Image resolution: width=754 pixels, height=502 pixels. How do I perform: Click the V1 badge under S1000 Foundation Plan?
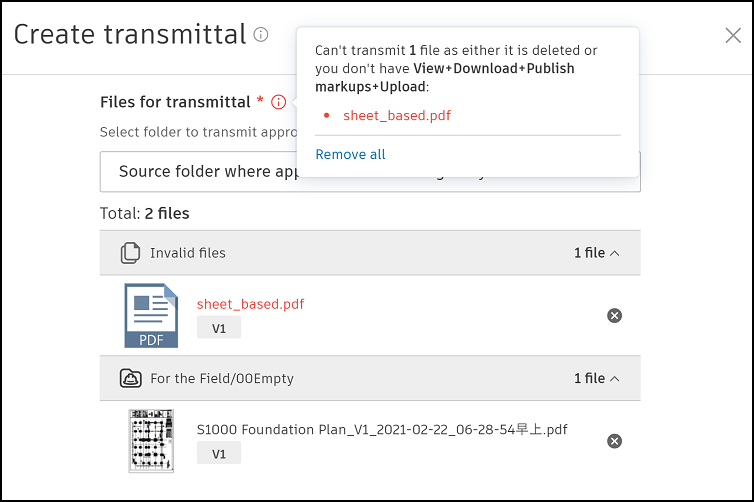[219, 453]
